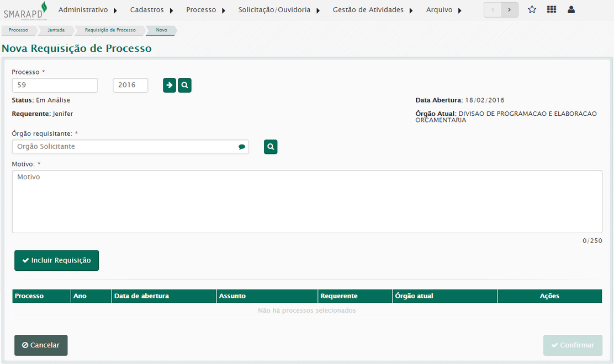Open the user profile icon
This screenshot has height=364, width=614.
[571, 10]
